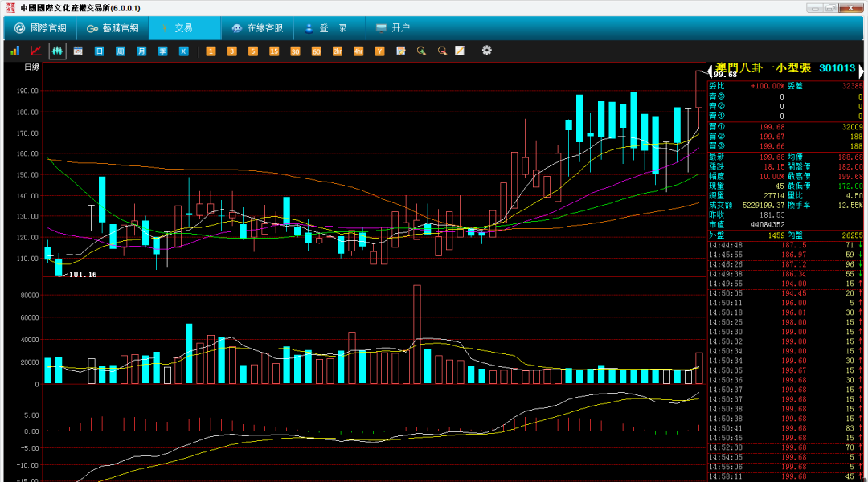Click the trade row at 14:58:11

point(785,476)
